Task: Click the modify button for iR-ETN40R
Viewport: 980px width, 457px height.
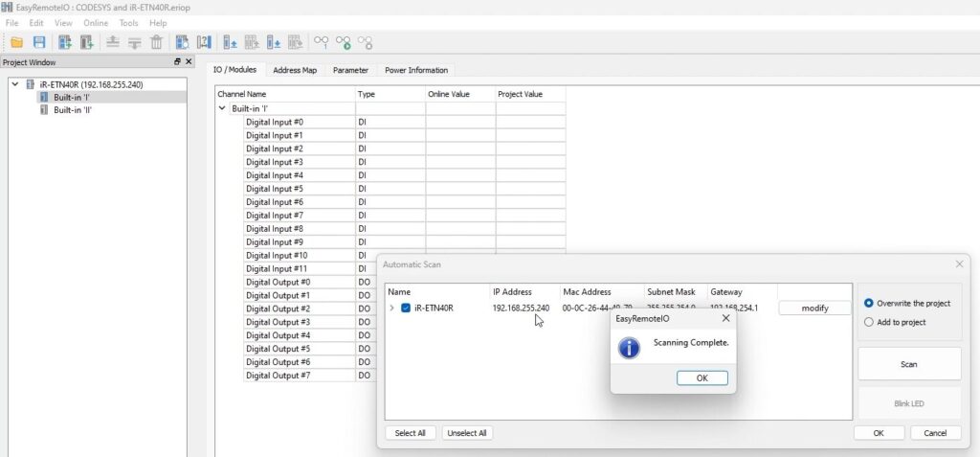Action: point(815,308)
